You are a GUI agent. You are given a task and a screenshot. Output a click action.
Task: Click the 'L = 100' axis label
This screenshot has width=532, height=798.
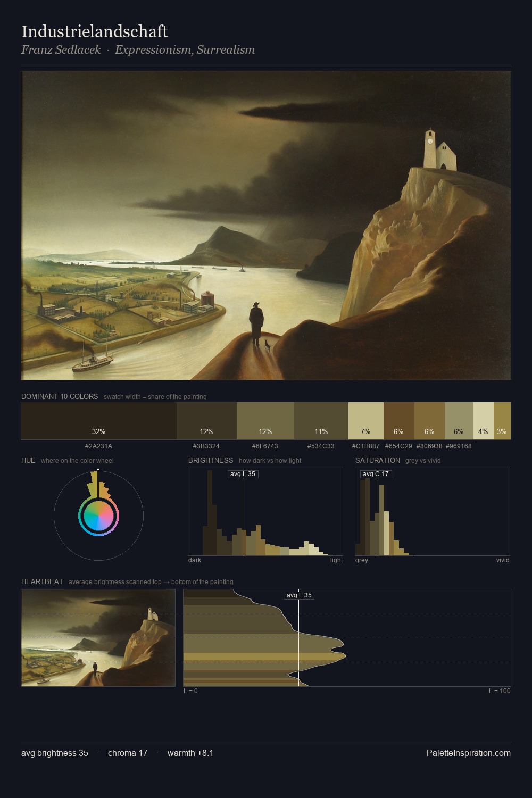(500, 691)
